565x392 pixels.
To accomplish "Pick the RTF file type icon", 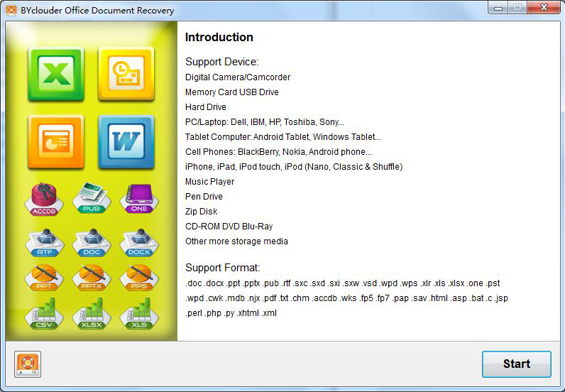I will click(45, 242).
